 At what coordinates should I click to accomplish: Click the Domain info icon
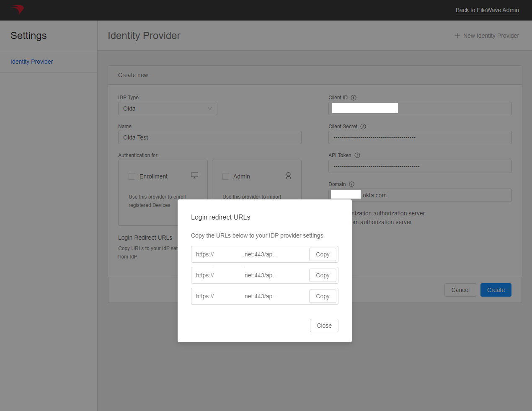(x=352, y=184)
